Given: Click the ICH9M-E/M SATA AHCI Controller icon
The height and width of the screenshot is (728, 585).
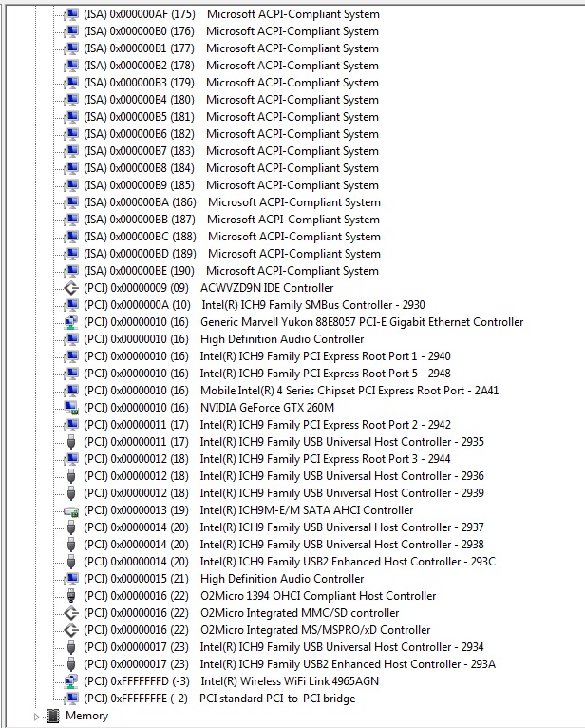Looking at the screenshot, I should tap(71, 510).
